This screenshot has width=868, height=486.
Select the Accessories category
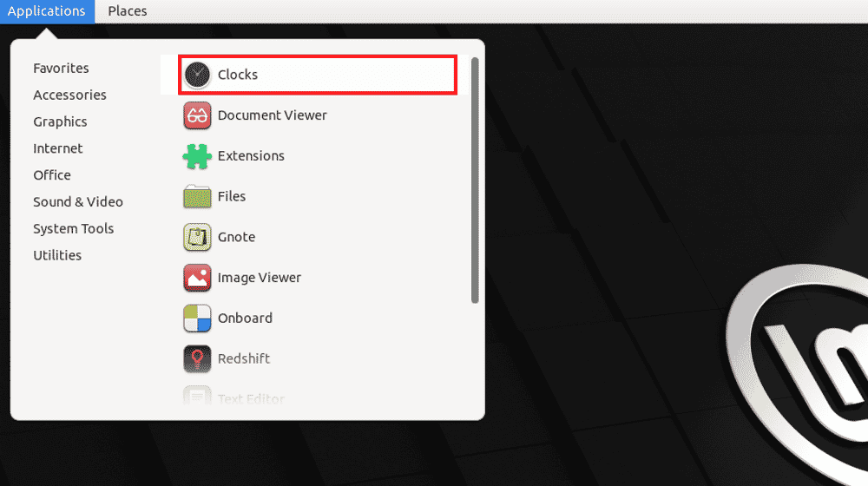point(69,95)
